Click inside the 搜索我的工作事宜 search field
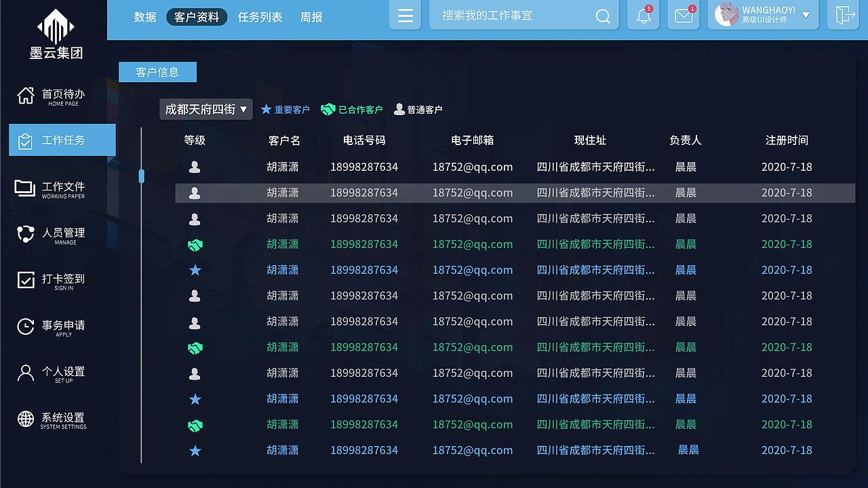This screenshot has width=868, height=488. (515, 15)
